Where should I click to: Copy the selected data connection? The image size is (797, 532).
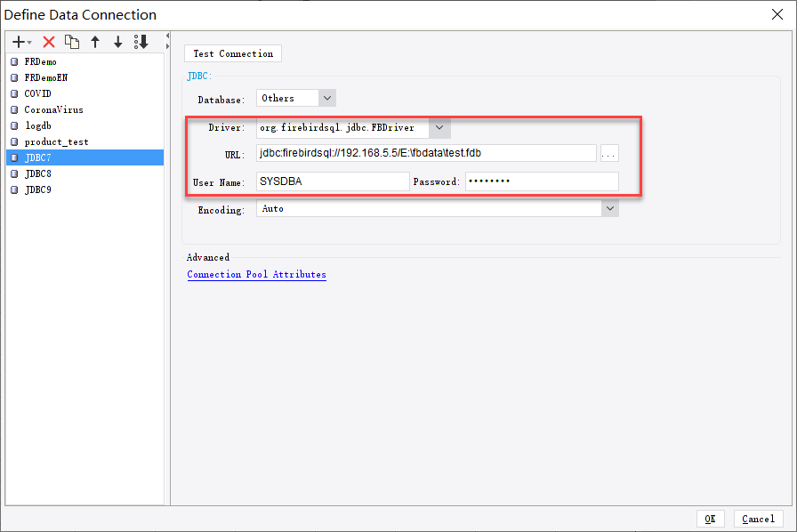click(x=72, y=41)
